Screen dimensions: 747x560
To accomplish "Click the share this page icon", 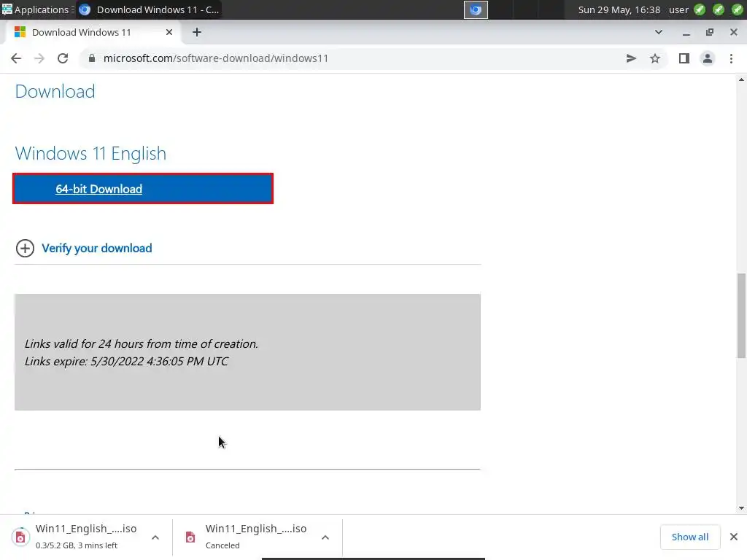I will coord(631,58).
